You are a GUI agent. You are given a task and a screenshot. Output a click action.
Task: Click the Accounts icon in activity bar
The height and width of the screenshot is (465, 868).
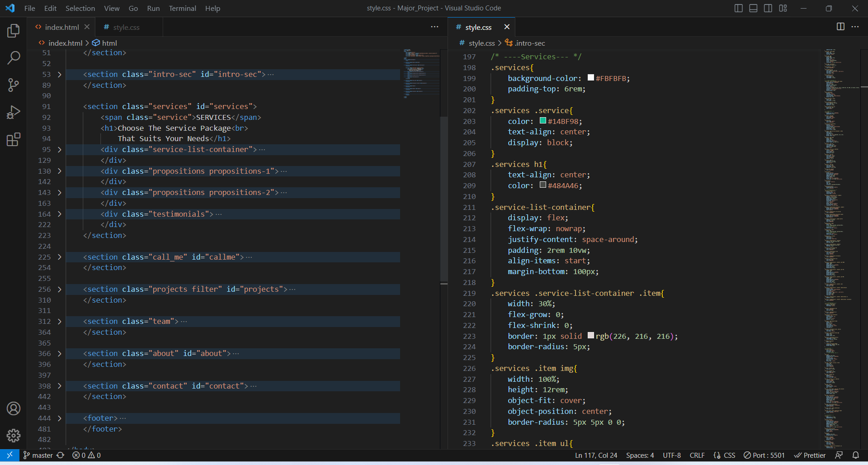pos(13,408)
